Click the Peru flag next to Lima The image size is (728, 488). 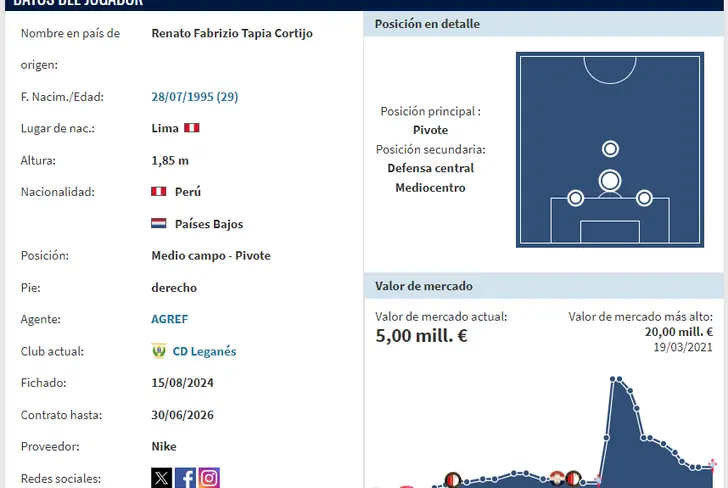coord(192,129)
